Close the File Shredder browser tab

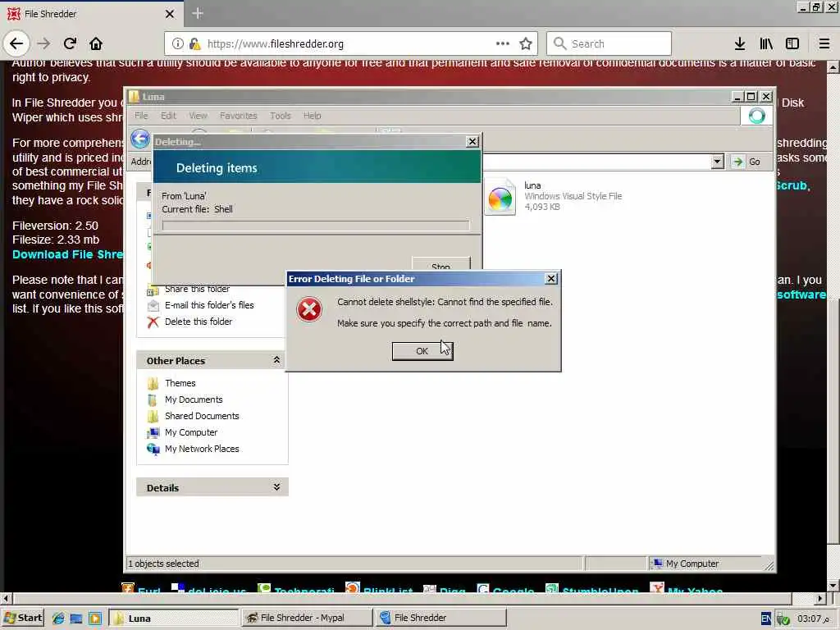tap(169, 14)
